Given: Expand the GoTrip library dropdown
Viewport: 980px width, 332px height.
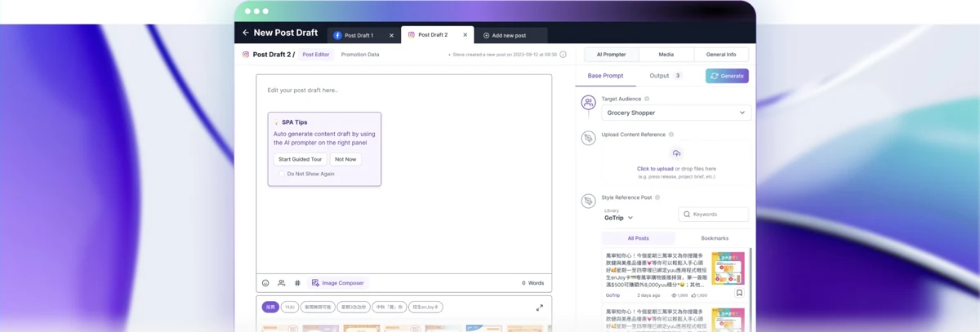Looking at the screenshot, I should click(619, 218).
